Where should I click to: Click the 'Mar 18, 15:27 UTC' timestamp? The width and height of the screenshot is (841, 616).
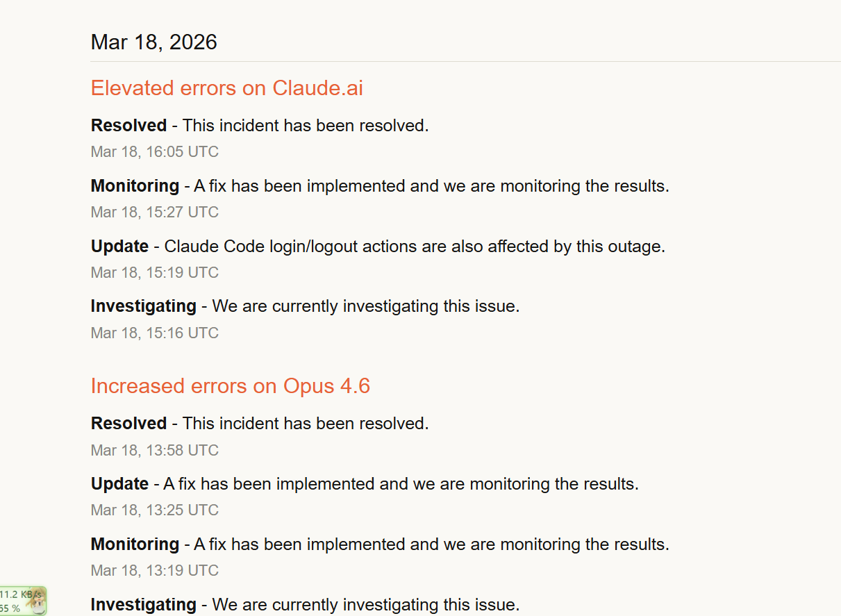click(155, 213)
